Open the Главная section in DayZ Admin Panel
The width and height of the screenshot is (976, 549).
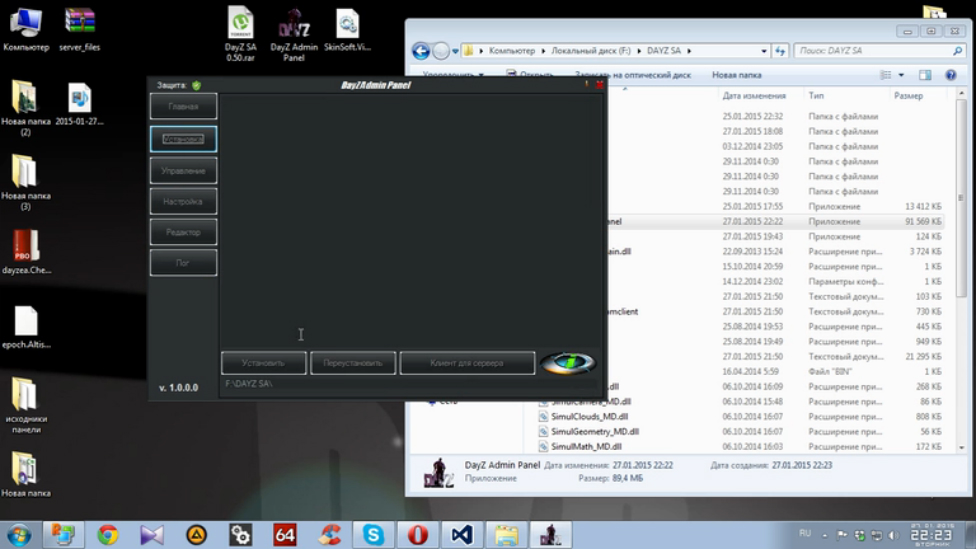click(x=183, y=106)
